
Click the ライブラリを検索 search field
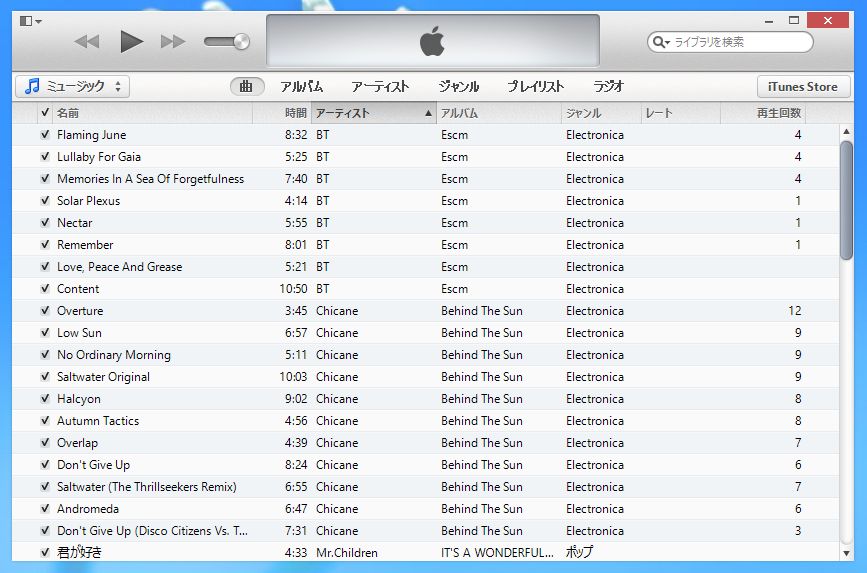(x=730, y=42)
